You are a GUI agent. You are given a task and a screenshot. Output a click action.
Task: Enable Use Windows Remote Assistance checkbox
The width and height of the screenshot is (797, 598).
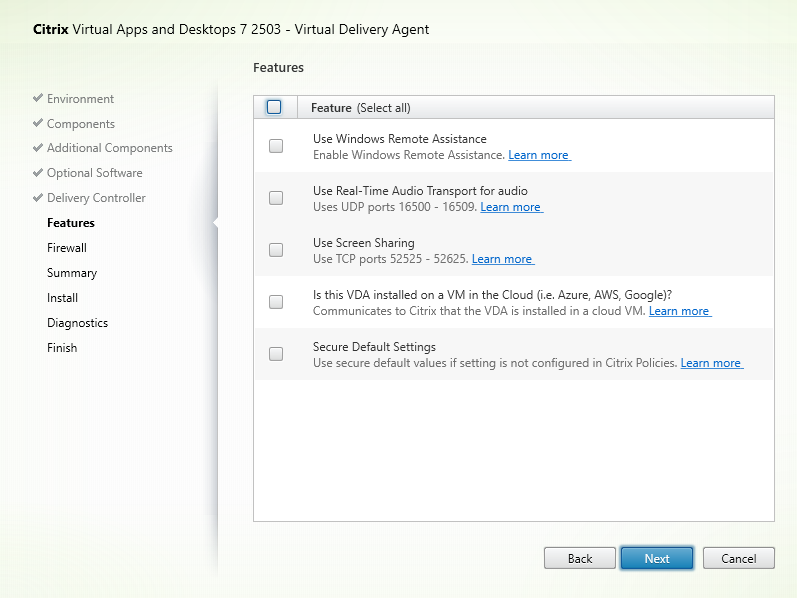[x=276, y=146]
